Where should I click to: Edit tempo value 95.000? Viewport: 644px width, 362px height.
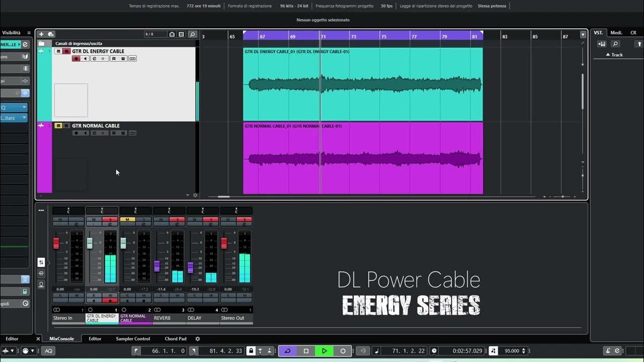(x=512, y=351)
